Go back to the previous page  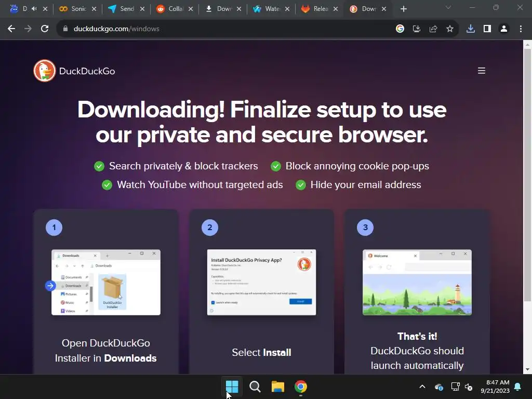[11, 29]
